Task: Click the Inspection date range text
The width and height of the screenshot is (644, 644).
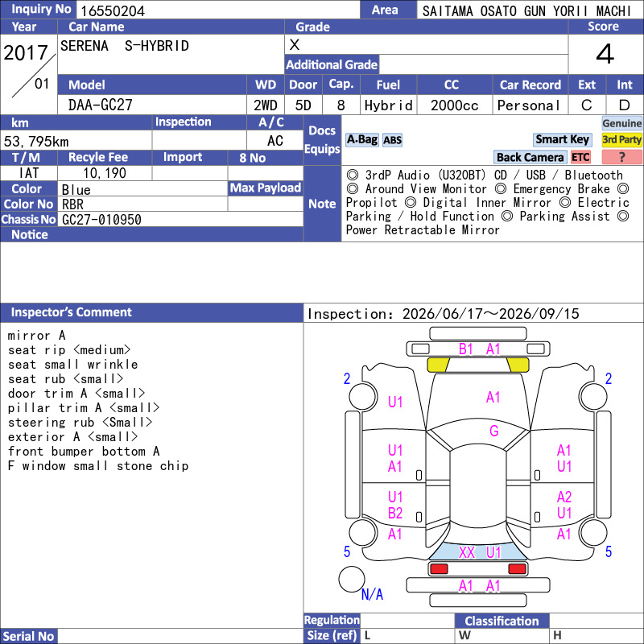Action: pyautogui.click(x=444, y=314)
